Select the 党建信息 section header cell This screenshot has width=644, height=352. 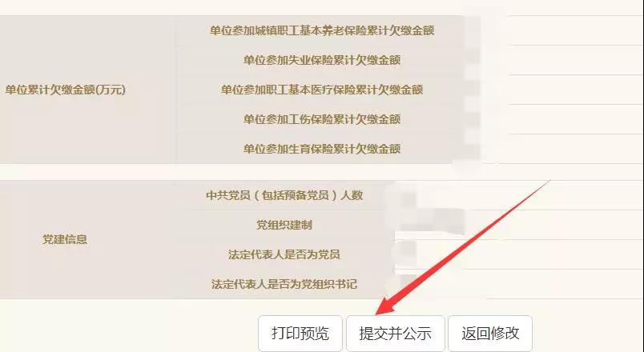(66, 239)
